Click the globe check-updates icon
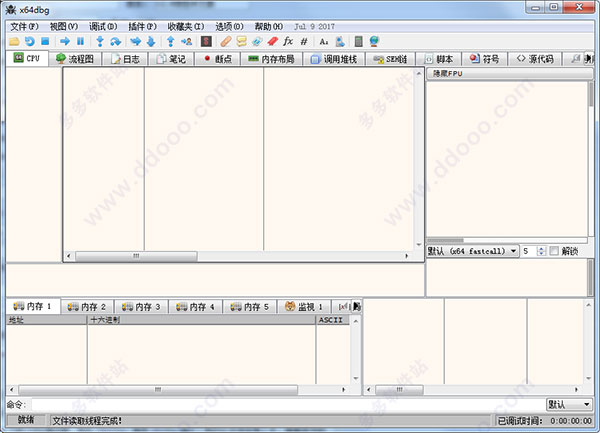 [374, 41]
